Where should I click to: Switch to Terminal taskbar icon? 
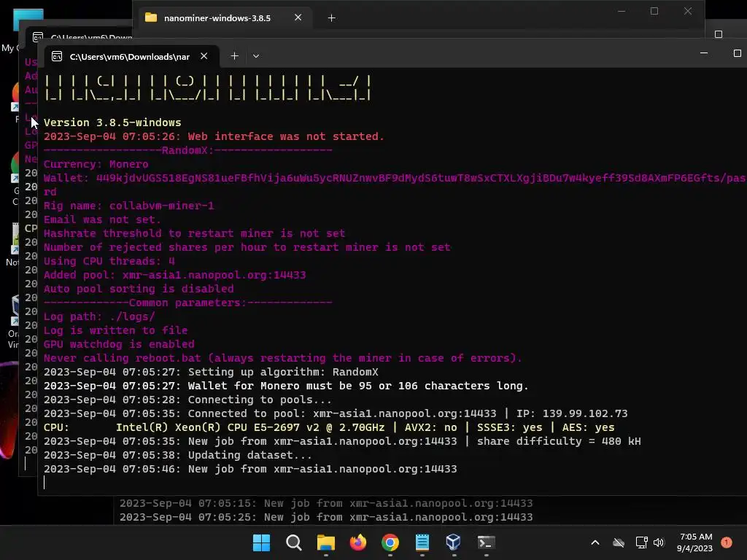pyautogui.click(x=486, y=542)
